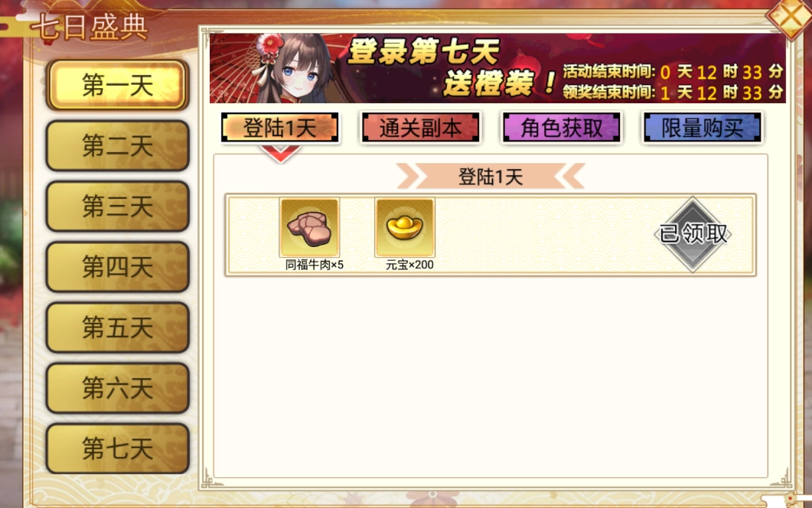Tap the 登录第七天送橙装 banner text
This screenshot has height=508, width=812.
(x=449, y=67)
